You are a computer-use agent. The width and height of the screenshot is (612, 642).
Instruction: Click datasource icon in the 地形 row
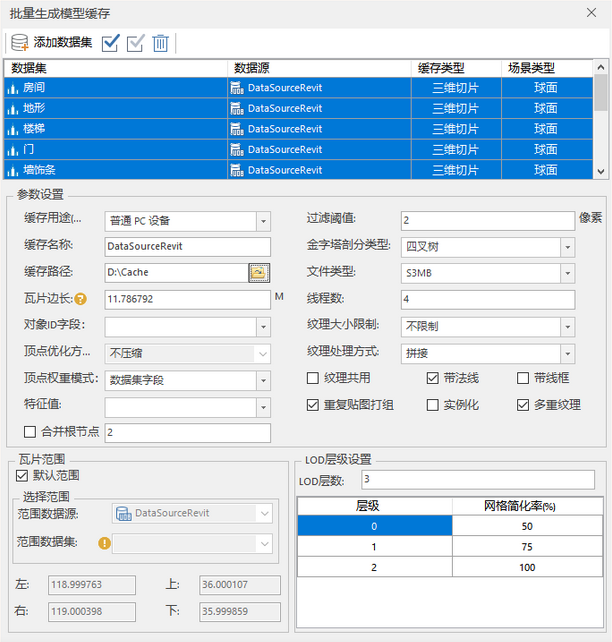pyautogui.click(x=237, y=109)
